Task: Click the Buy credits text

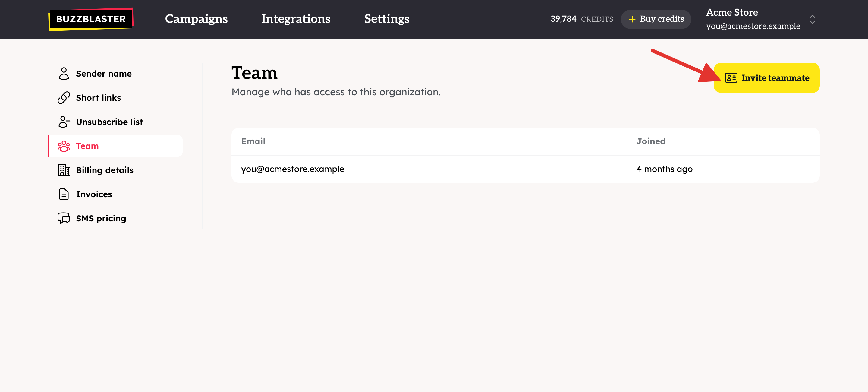Action: 662,19
